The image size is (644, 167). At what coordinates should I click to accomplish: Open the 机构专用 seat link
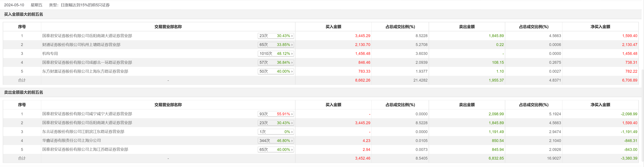(x=50, y=54)
